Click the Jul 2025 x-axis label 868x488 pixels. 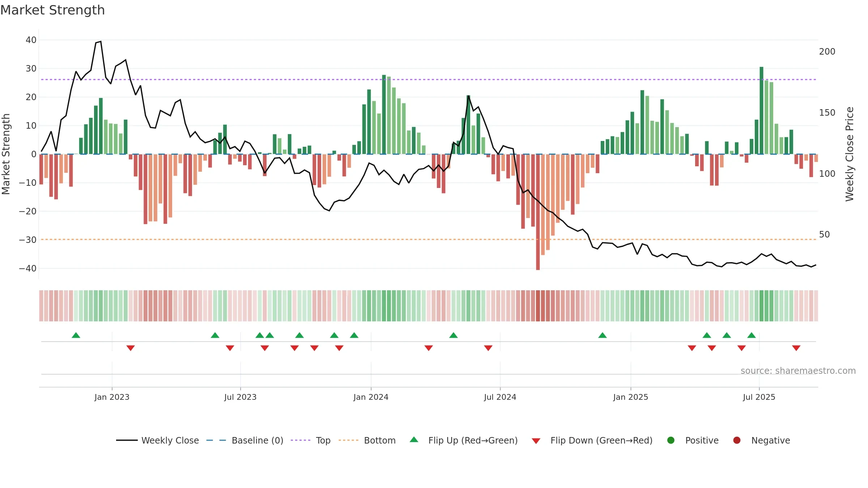[759, 397]
